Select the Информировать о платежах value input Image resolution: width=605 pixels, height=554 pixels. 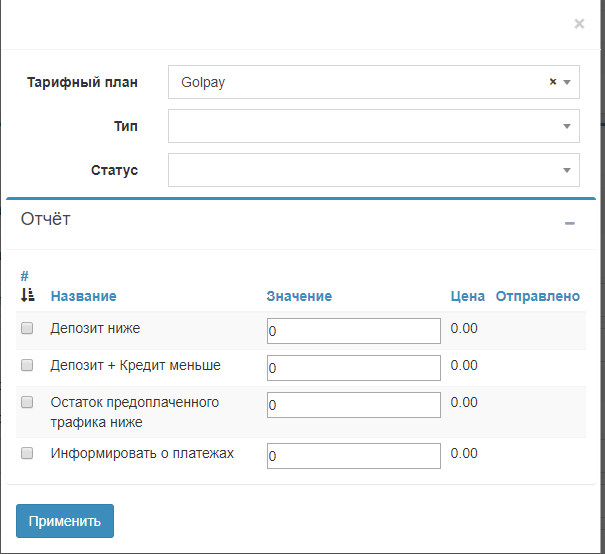click(x=353, y=456)
